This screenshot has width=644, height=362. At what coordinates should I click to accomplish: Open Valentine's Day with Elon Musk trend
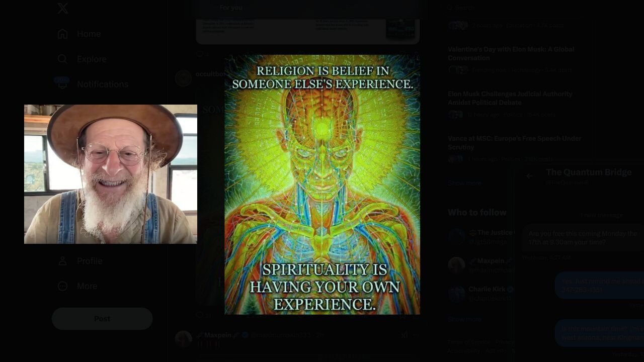[511, 53]
